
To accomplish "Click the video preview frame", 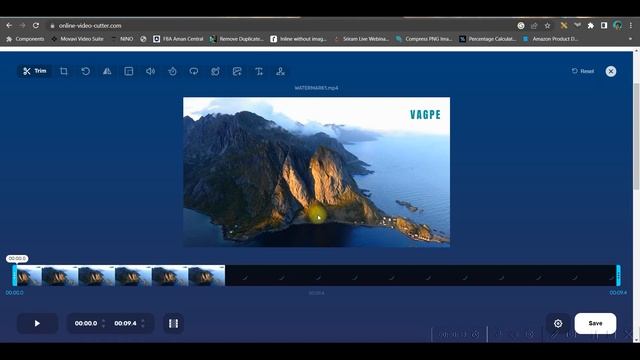I will coord(316,172).
